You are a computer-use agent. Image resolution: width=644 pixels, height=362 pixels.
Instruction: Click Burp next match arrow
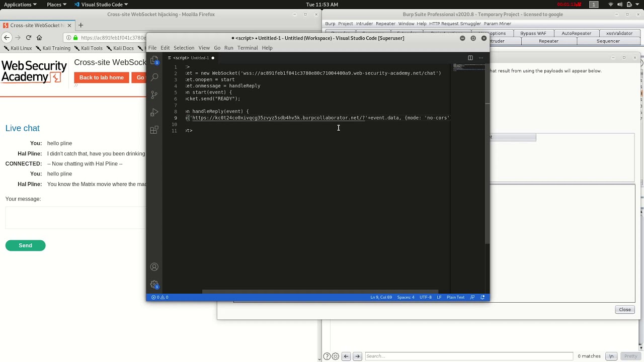click(357, 356)
